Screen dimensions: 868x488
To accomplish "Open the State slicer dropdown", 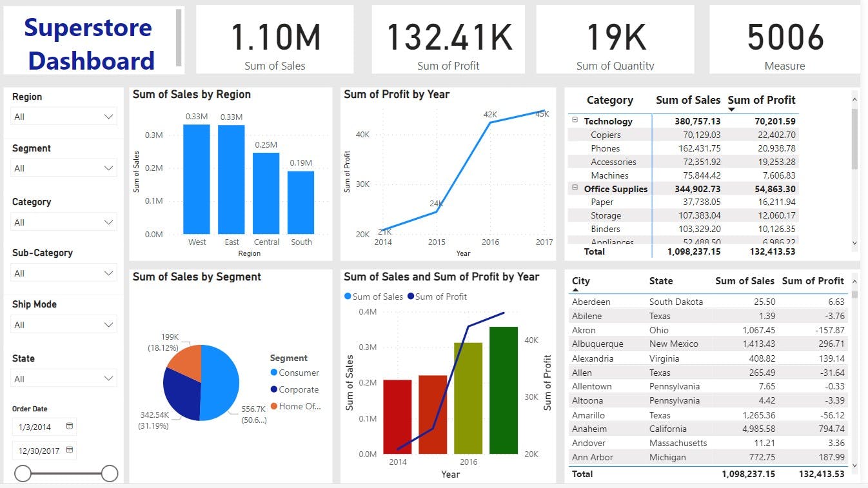I will point(64,379).
